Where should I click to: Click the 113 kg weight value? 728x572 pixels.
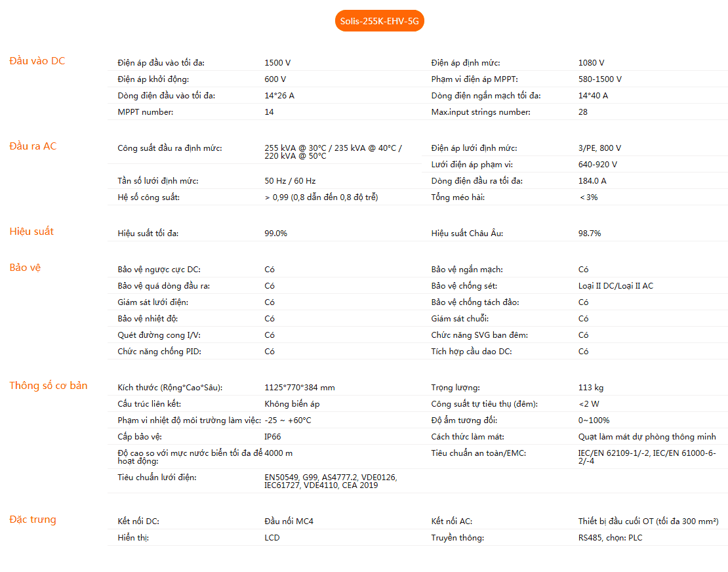[x=591, y=388]
